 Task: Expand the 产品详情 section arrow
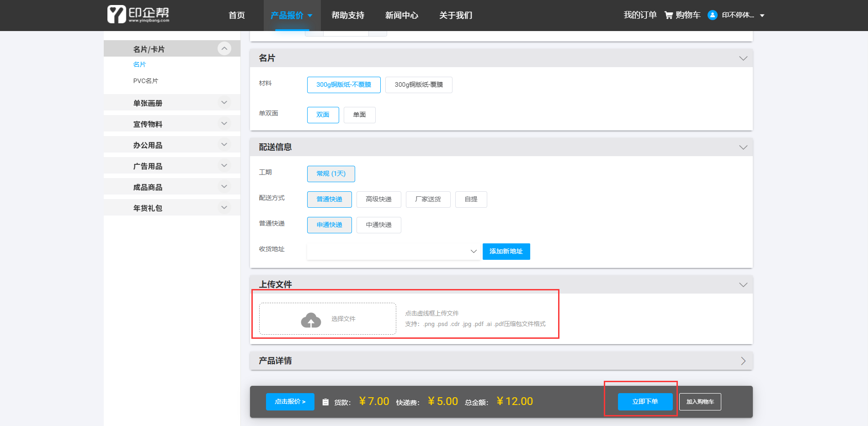743,361
